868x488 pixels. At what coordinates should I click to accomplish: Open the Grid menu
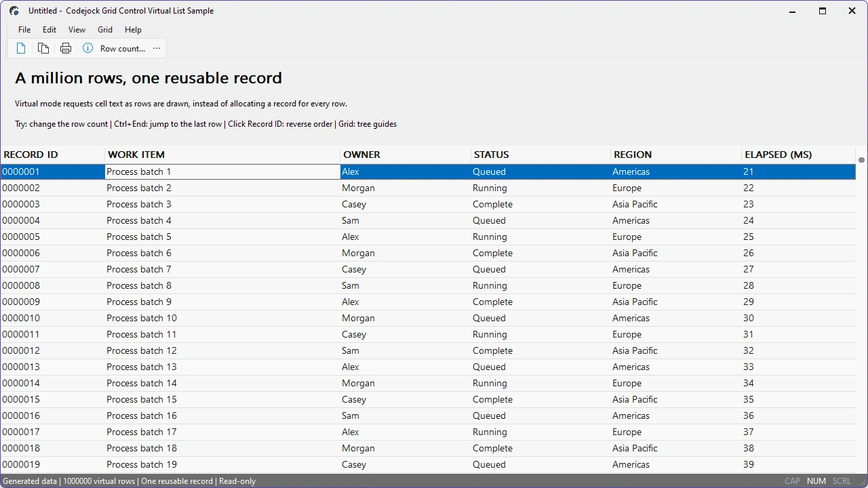coord(105,30)
